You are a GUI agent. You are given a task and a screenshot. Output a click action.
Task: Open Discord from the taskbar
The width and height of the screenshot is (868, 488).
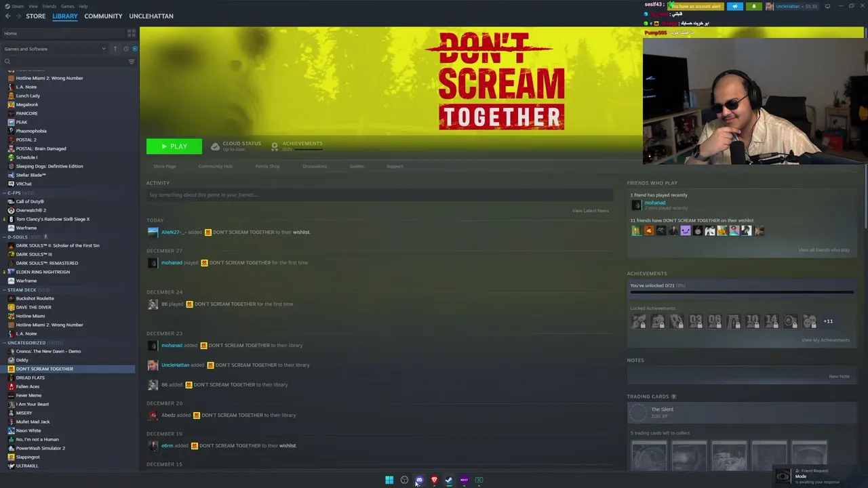(419, 480)
